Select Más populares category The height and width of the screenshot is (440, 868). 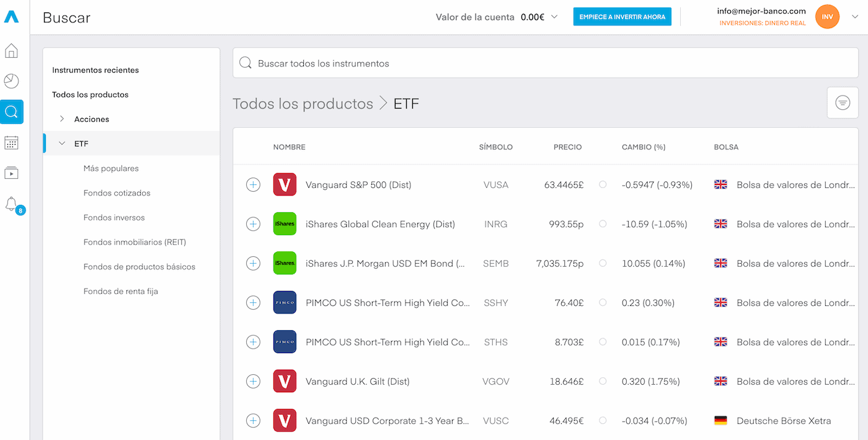[x=111, y=168]
